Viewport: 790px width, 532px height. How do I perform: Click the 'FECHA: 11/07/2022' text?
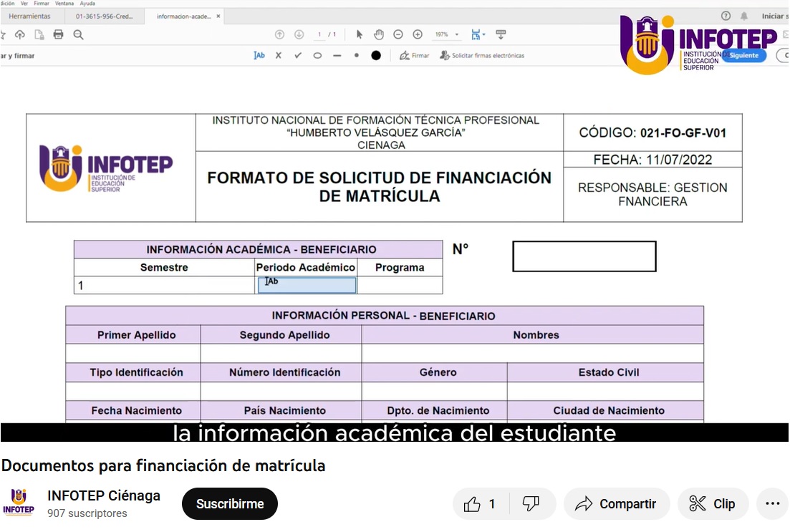(652, 160)
